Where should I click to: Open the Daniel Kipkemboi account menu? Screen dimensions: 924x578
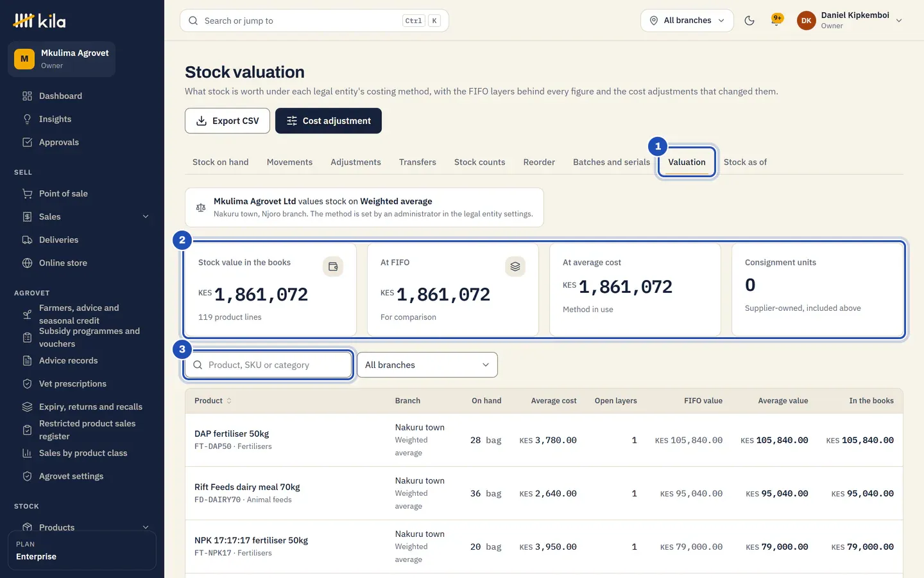(x=850, y=21)
